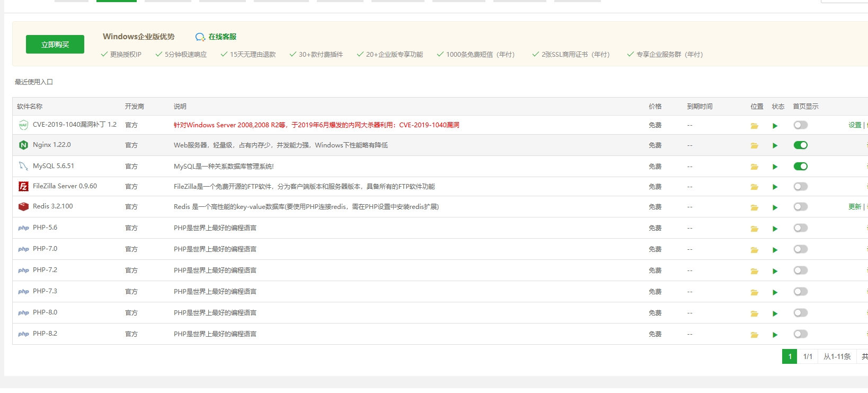Click PHP-8.2 software name

45,334
